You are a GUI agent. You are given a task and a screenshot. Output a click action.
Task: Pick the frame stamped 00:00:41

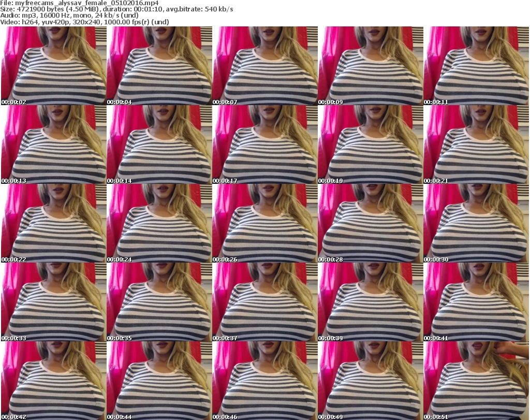[x=476, y=302]
